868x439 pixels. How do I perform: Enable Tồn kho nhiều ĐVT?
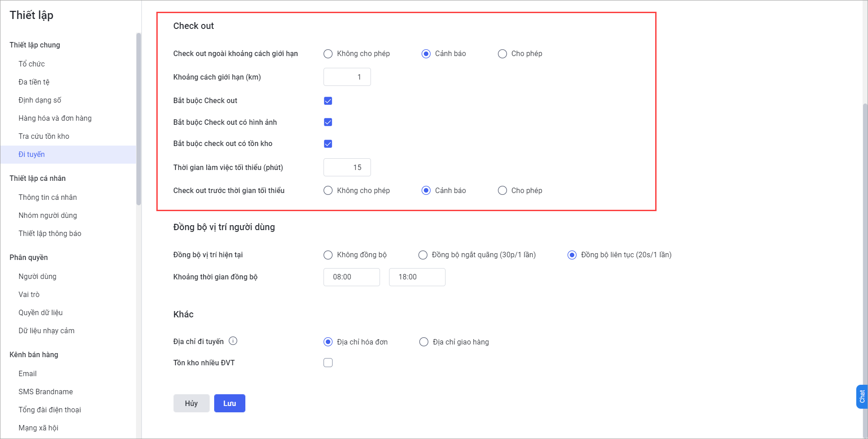[x=328, y=362]
